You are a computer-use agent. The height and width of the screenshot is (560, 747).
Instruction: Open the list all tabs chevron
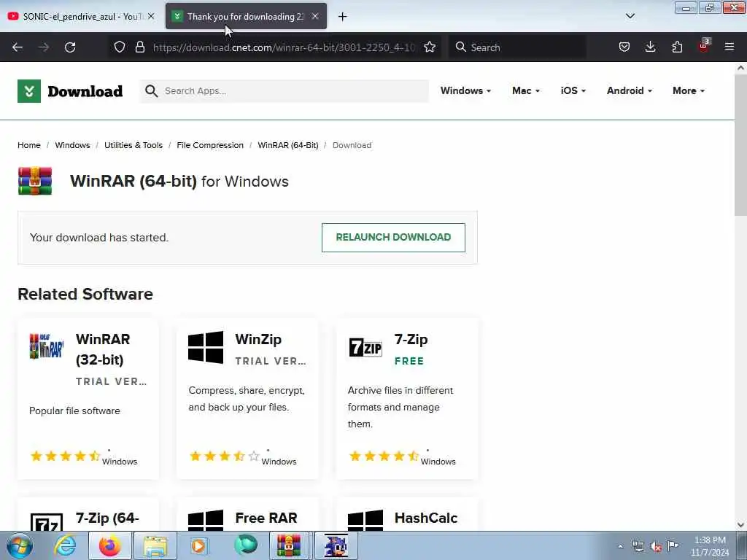click(630, 16)
